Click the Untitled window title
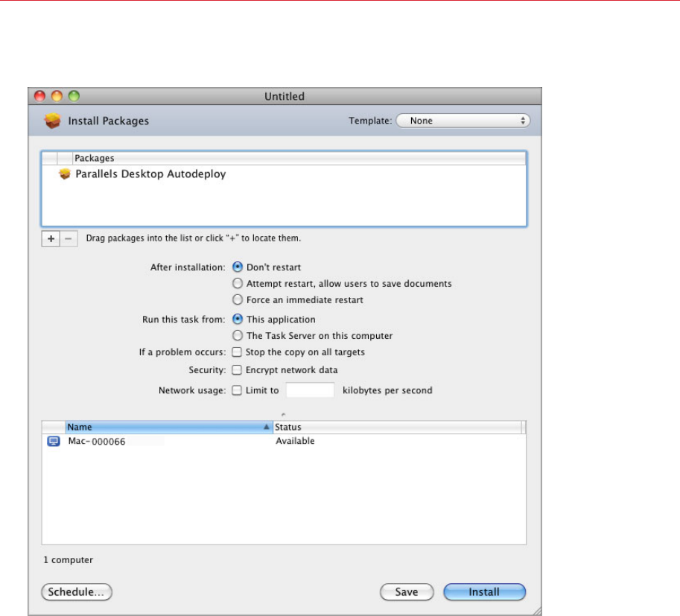This screenshot has height=616, width=680. pos(285,96)
